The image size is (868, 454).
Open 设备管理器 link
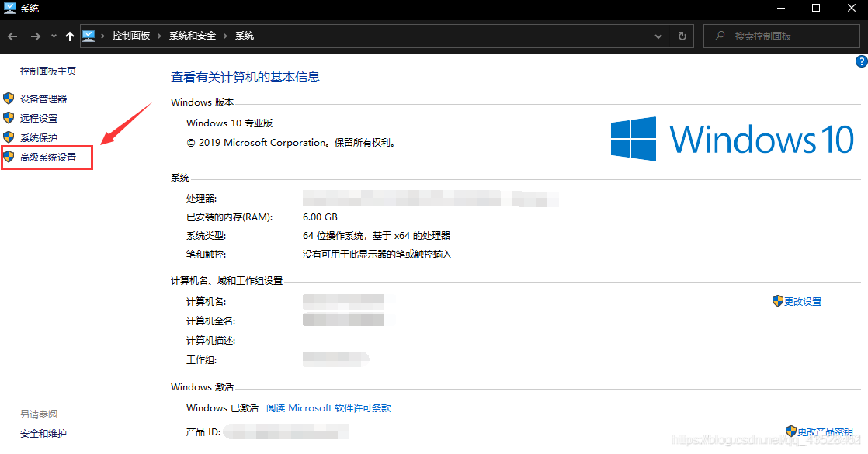click(43, 99)
